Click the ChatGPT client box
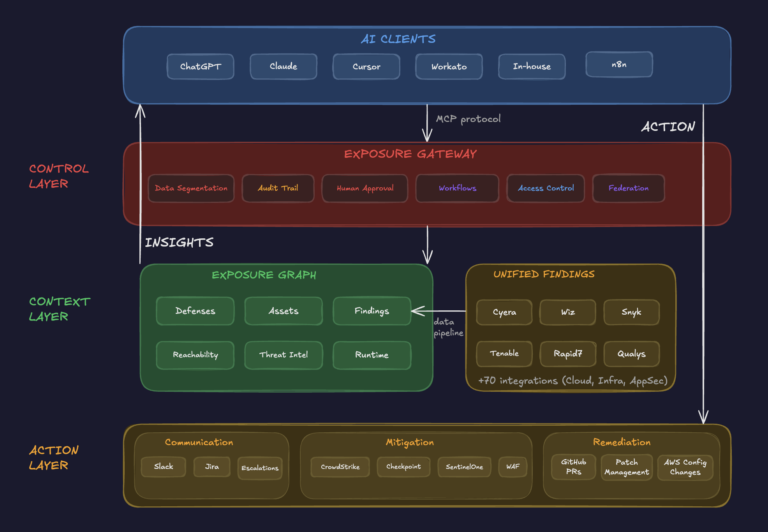The width and height of the screenshot is (768, 532). pyautogui.click(x=200, y=67)
